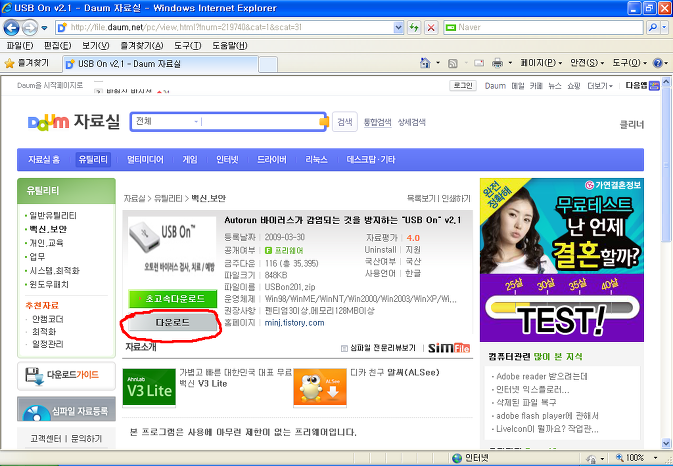Click the 로그인 button
This screenshot has width=673, height=466.
[463, 85]
